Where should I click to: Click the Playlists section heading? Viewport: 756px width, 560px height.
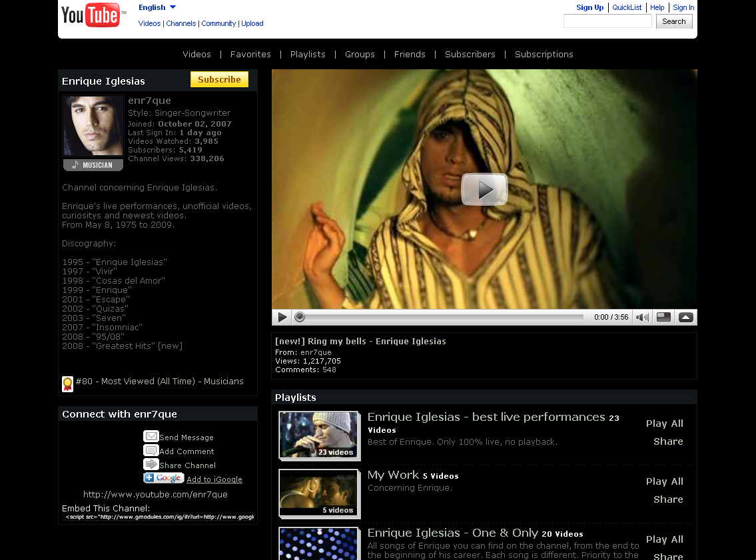pos(296,398)
